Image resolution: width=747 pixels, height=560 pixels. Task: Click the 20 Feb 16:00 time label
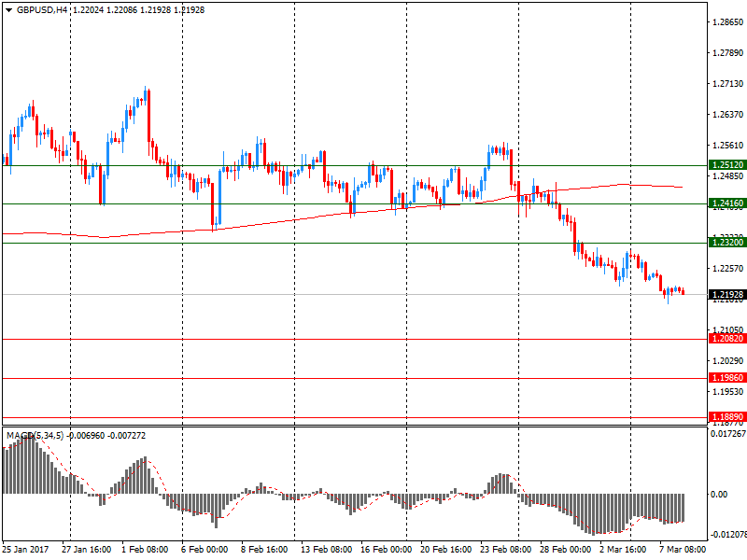click(x=446, y=550)
